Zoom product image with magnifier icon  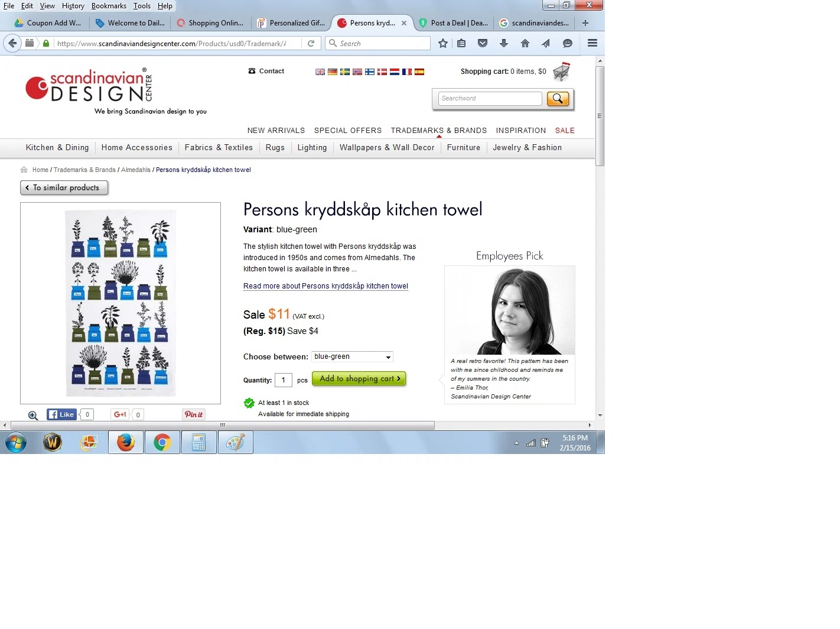pyautogui.click(x=33, y=416)
